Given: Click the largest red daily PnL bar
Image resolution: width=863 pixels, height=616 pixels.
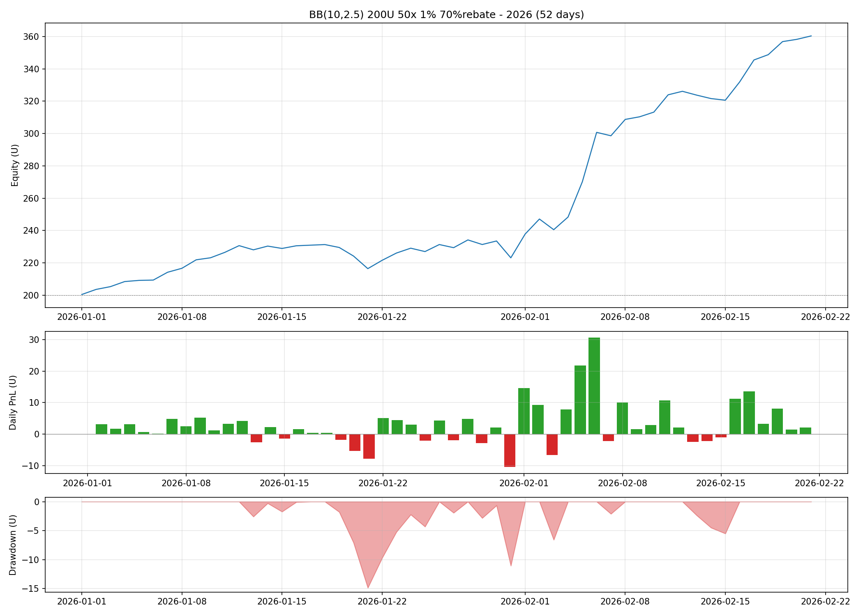Looking at the screenshot, I should 510,450.
